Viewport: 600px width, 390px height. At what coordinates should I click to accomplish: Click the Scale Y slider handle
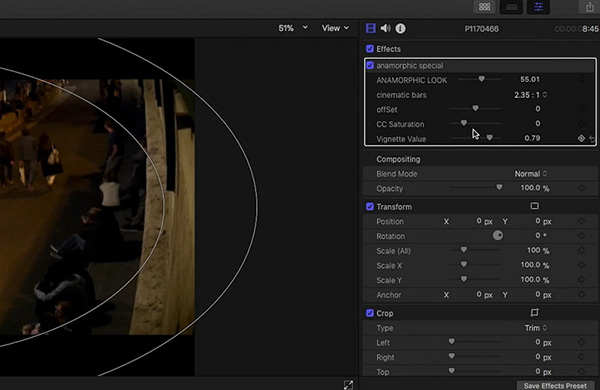click(x=464, y=279)
